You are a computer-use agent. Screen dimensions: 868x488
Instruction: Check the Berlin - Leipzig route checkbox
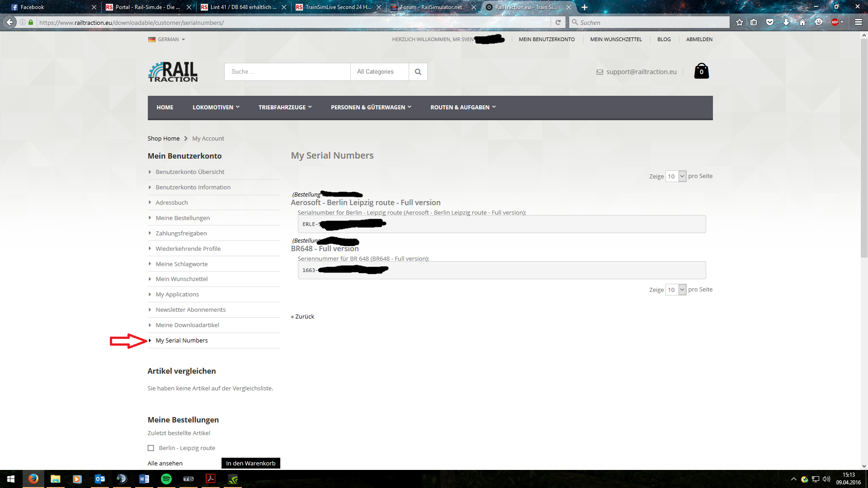(151, 448)
